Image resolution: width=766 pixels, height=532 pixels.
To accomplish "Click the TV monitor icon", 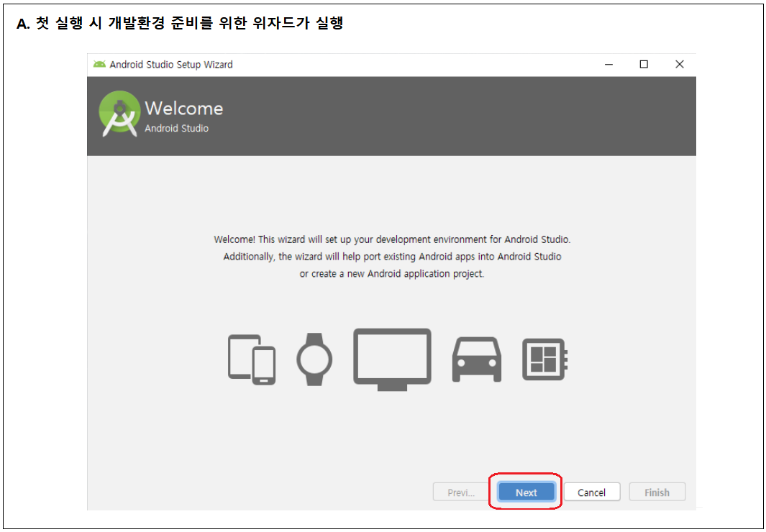I will click(x=392, y=359).
